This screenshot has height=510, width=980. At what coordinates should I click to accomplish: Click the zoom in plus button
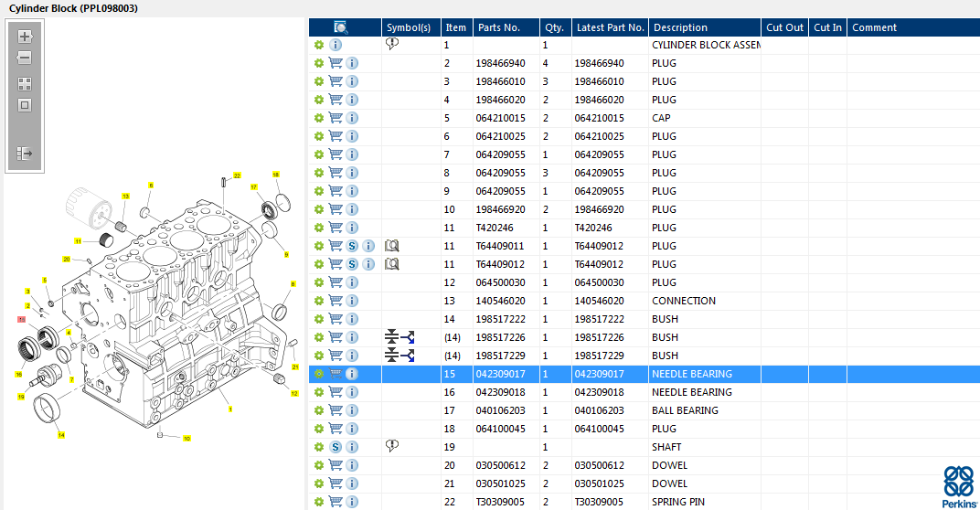[x=25, y=37]
